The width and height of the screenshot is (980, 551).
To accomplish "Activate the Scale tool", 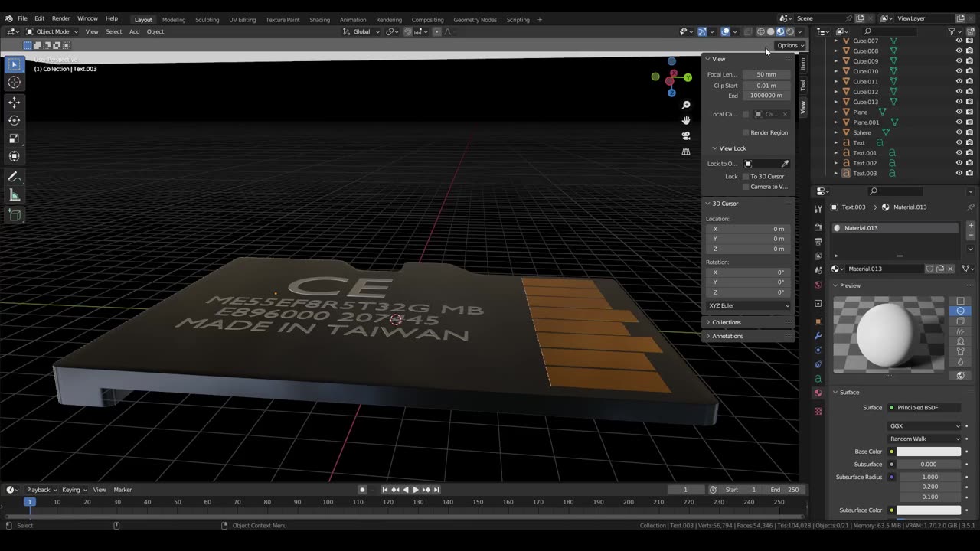I will [15, 139].
